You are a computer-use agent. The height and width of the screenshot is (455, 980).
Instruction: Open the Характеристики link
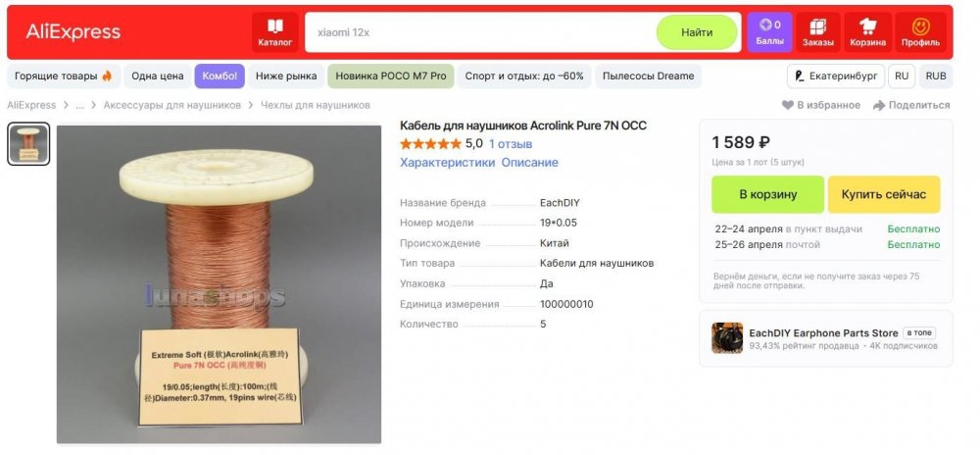point(447,163)
